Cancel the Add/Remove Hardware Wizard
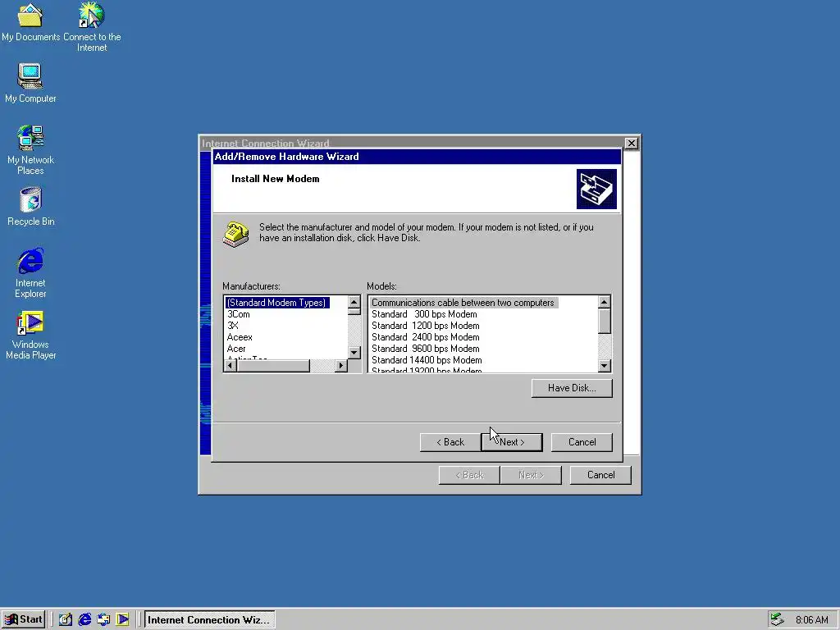This screenshot has height=630, width=840. click(x=582, y=442)
